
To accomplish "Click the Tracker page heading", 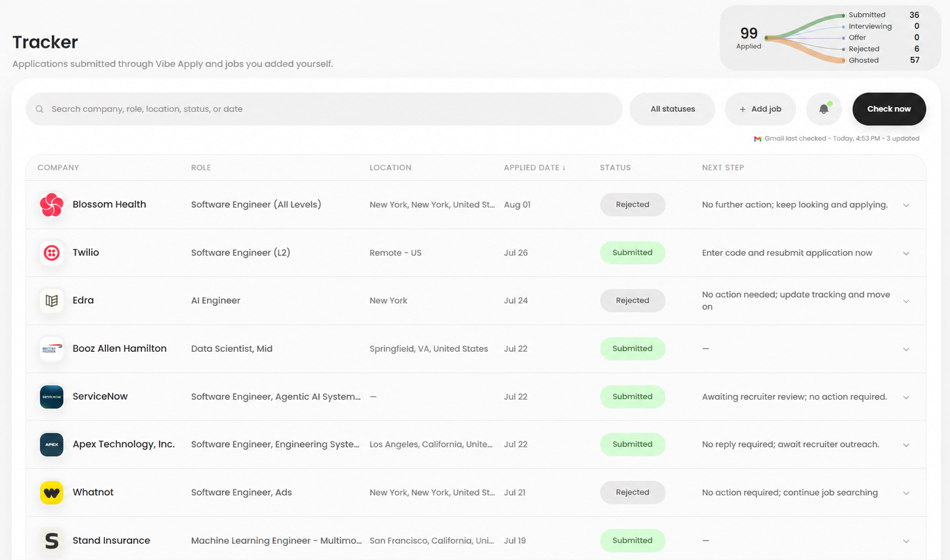I will tap(45, 42).
